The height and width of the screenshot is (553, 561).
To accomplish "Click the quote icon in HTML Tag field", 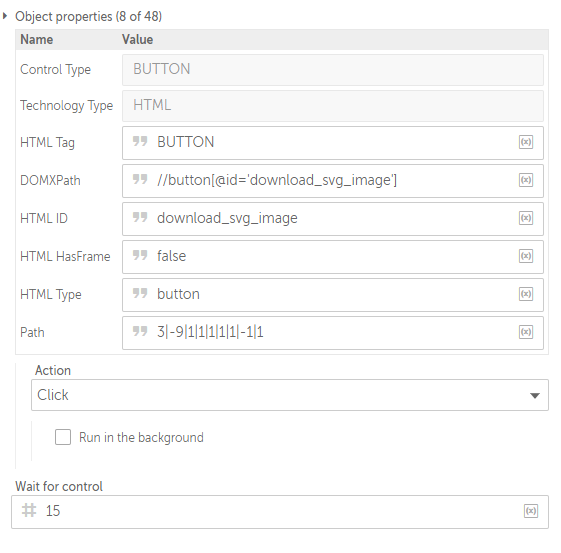I will tap(140, 141).
